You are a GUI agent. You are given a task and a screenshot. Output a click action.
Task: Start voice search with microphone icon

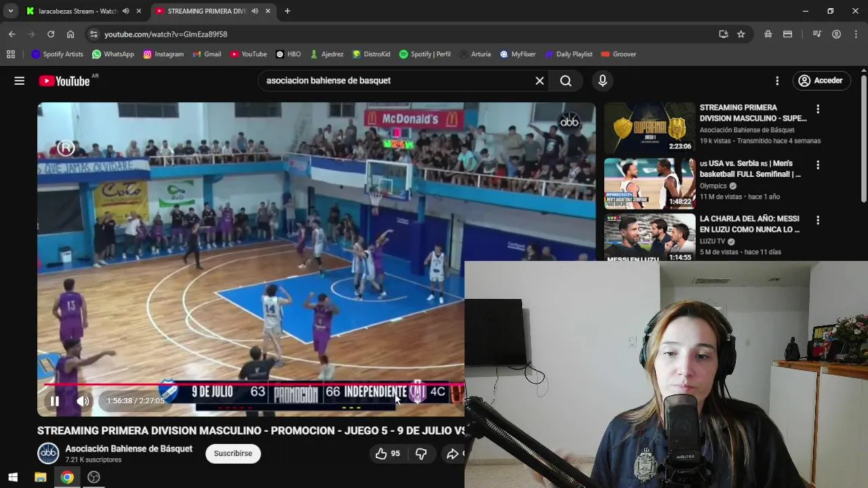602,81
